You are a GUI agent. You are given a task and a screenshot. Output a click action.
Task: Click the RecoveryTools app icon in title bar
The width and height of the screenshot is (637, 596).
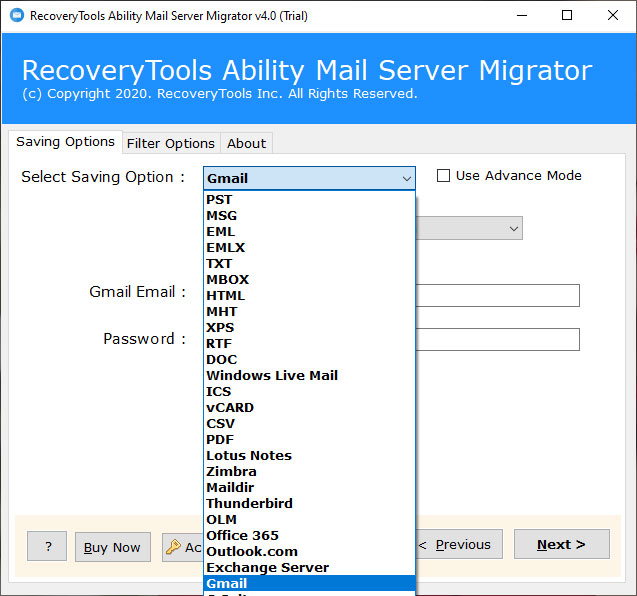(x=17, y=15)
